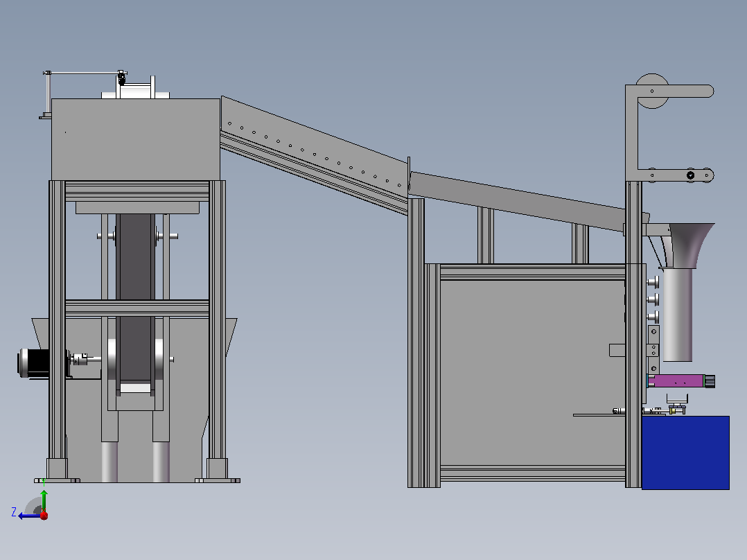Select the black motor on the left tower
Image resolution: width=747 pixels, height=560 pixels.
(x=34, y=363)
